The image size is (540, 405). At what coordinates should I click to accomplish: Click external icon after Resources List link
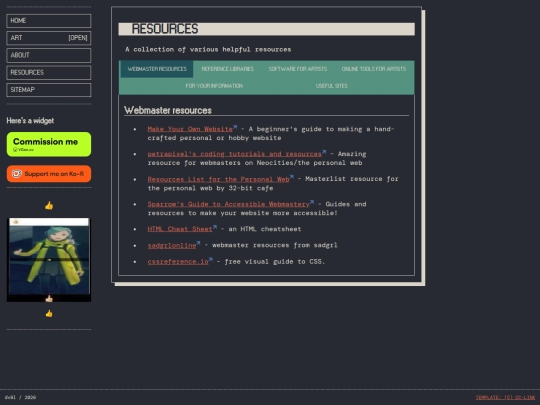point(292,177)
